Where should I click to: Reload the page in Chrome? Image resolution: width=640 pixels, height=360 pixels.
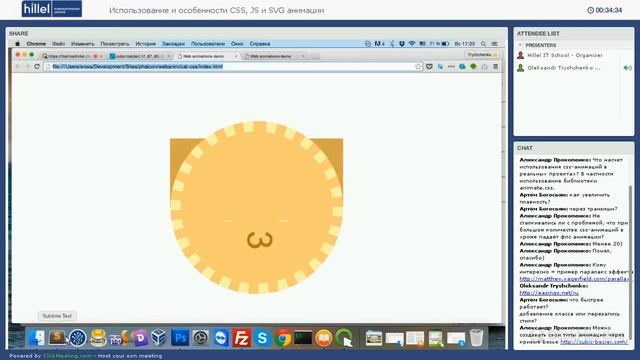coord(37,67)
